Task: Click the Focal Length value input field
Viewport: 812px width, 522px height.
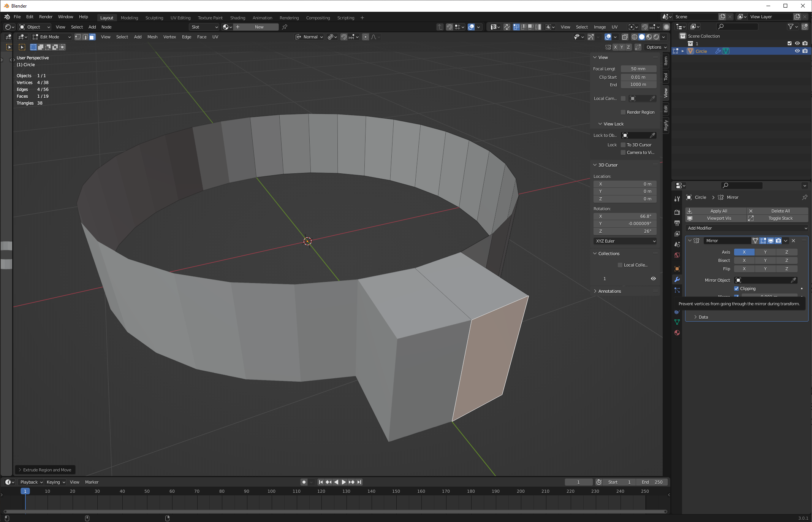Action: coord(639,69)
